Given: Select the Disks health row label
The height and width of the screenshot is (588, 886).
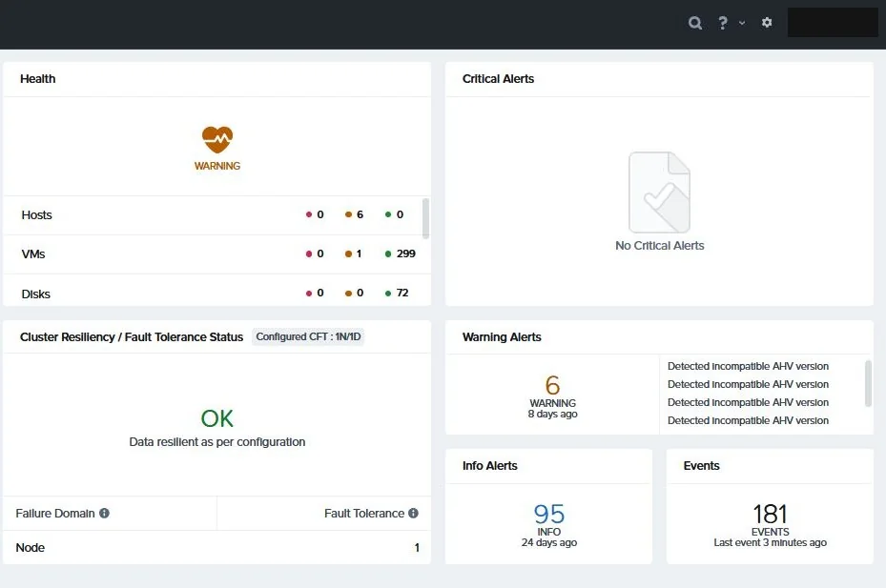Looking at the screenshot, I should click(x=35, y=294).
